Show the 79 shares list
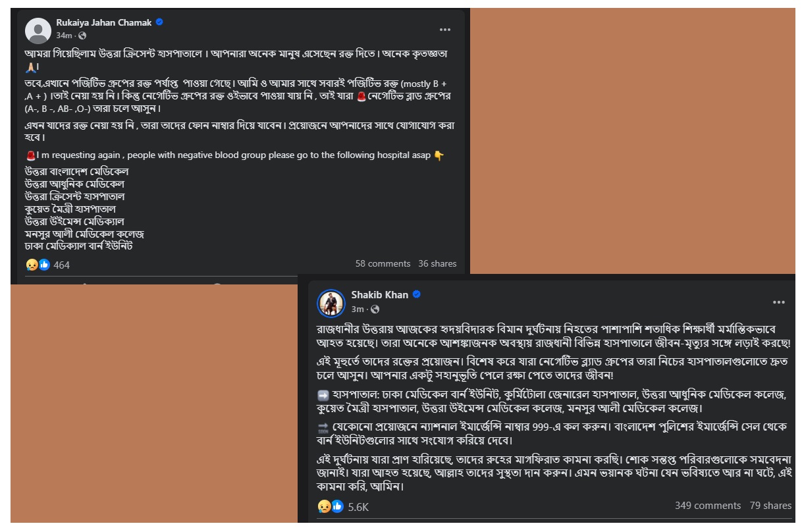The width and height of the screenshot is (802, 532). click(x=770, y=506)
